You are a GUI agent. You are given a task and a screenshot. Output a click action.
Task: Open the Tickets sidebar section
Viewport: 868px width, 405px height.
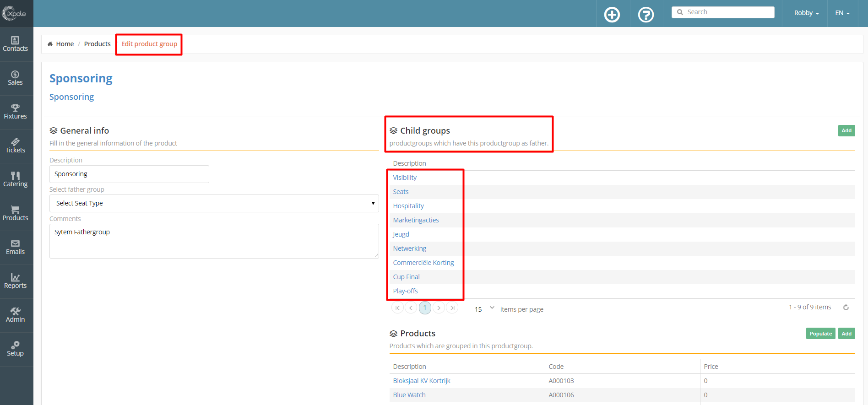pyautogui.click(x=15, y=146)
